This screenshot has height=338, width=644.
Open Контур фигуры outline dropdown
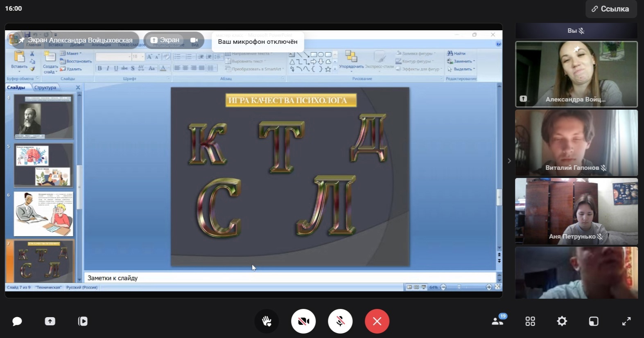(415, 61)
